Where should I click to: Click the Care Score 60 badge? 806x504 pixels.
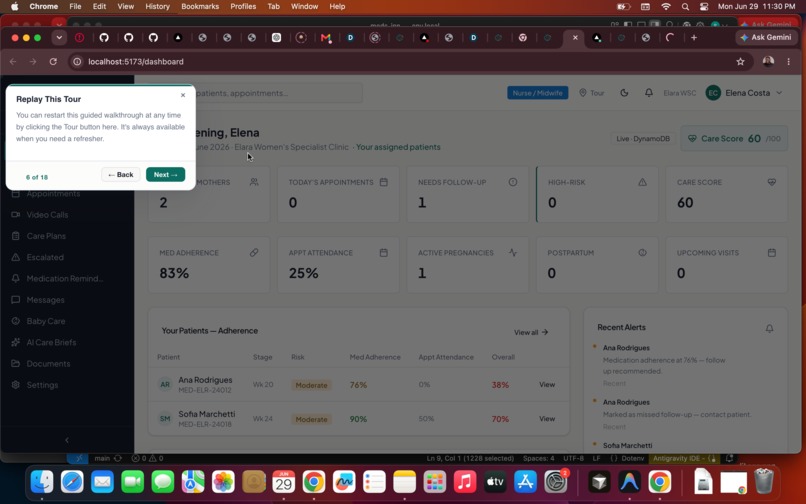click(x=734, y=139)
